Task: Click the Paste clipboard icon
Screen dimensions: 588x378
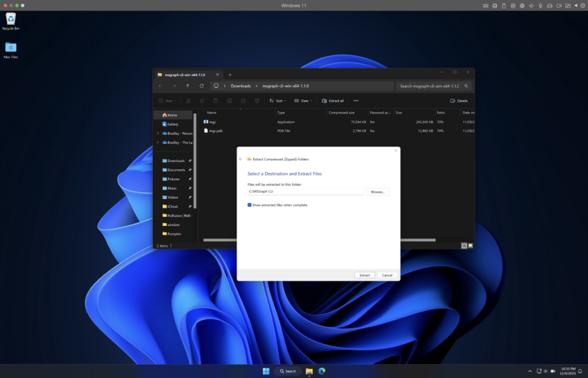Action: [216, 101]
